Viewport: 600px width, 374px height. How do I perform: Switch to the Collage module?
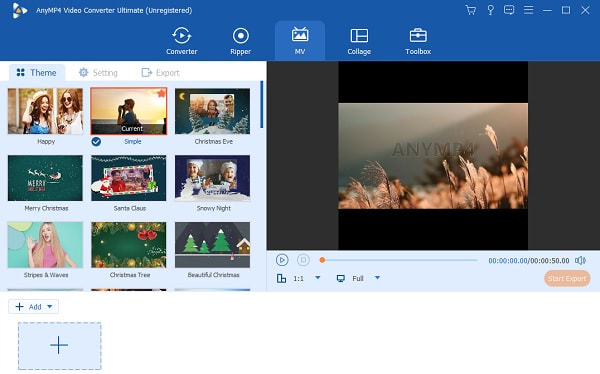tap(359, 41)
